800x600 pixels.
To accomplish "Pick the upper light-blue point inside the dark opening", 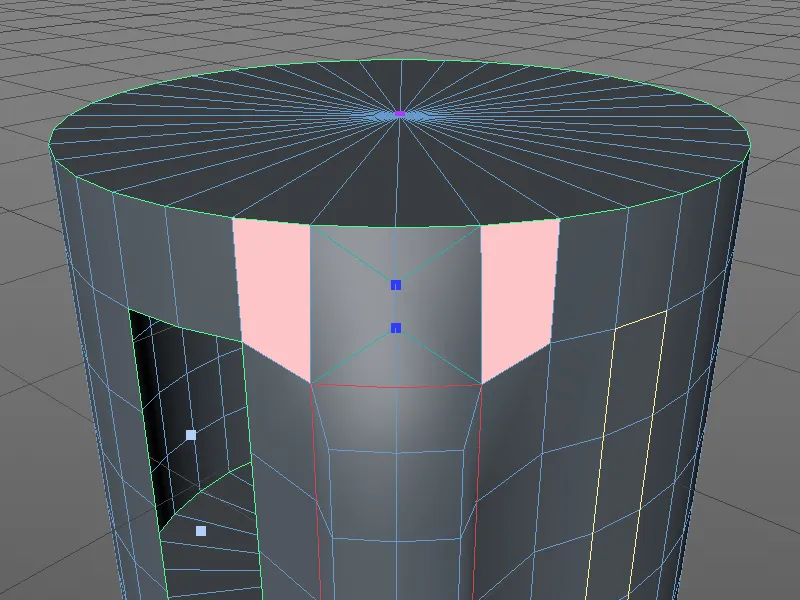I will [191, 435].
